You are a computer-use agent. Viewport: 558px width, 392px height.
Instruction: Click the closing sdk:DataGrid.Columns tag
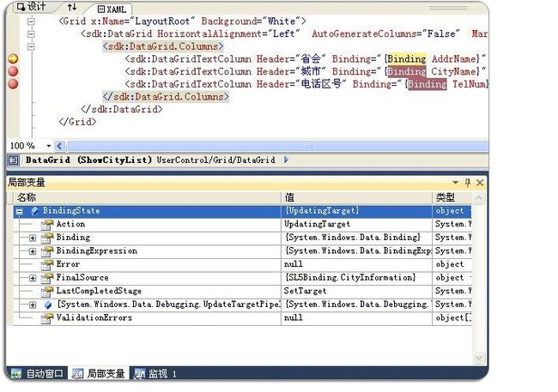166,97
